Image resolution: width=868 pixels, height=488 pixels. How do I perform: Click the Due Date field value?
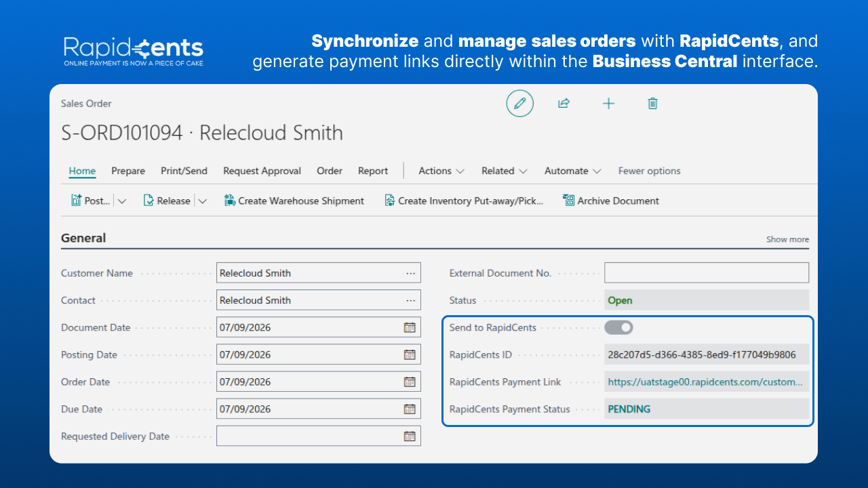tap(245, 409)
